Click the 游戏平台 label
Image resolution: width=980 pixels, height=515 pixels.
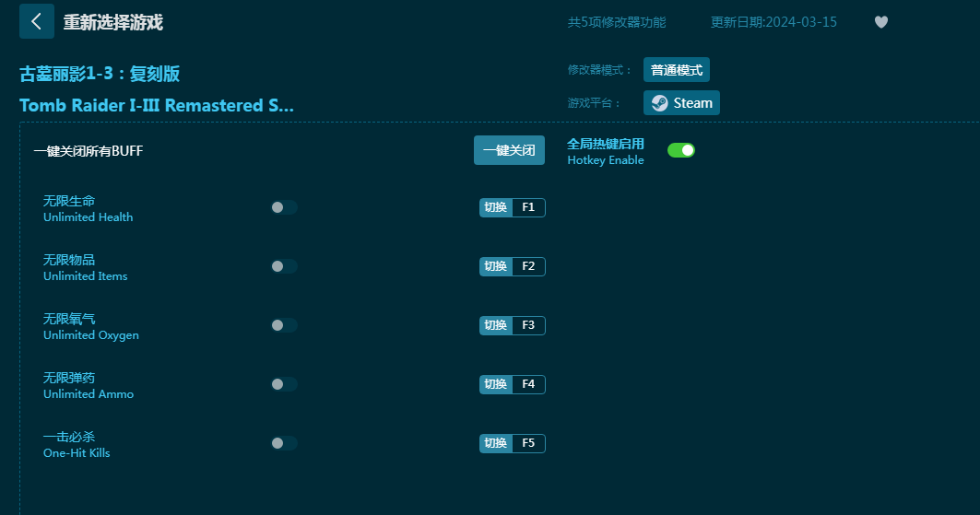(594, 103)
